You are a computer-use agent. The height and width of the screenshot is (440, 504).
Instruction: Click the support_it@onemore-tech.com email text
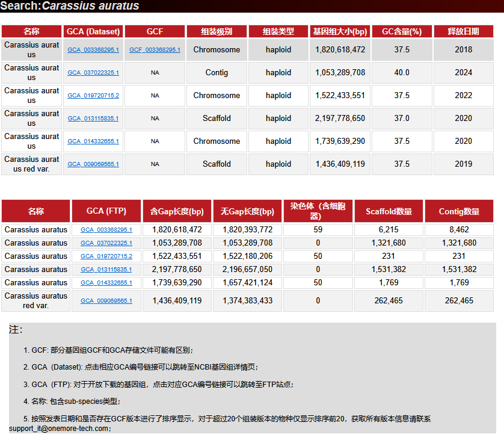click(x=60, y=429)
